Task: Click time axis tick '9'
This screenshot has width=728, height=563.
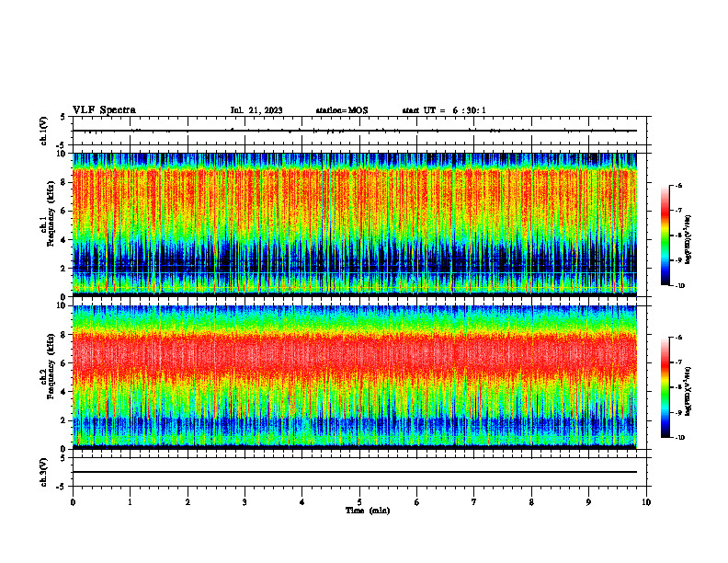Action: (x=588, y=502)
